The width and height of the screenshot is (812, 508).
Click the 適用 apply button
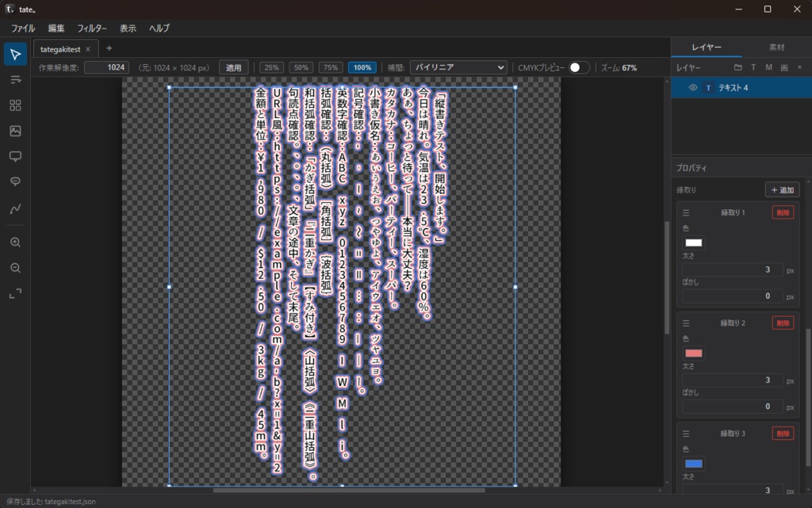click(234, 67)
